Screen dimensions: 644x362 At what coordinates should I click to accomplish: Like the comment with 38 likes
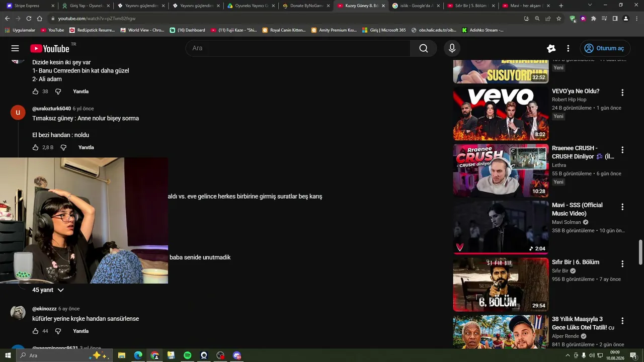pyautogui.click(x=35, y=92)
